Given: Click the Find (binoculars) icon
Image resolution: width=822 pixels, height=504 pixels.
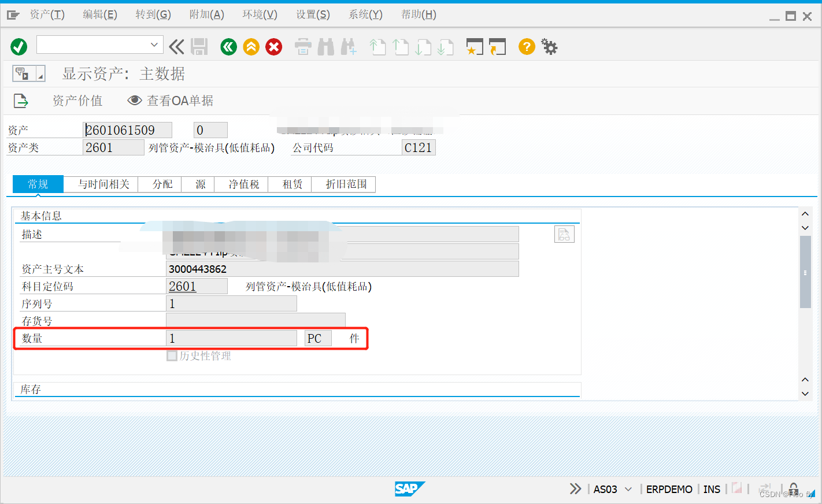Looking at the screenshot, I should click(x=325, y=46).
